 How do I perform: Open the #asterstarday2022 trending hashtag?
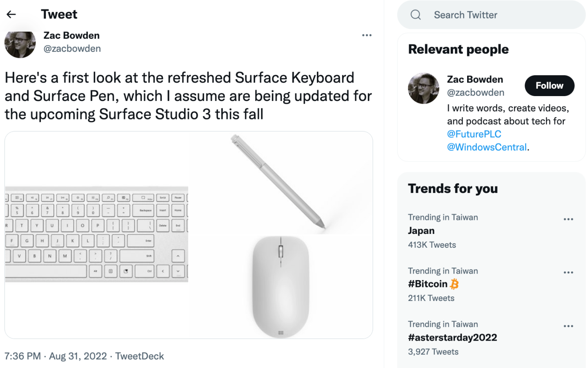click(452, 337)
